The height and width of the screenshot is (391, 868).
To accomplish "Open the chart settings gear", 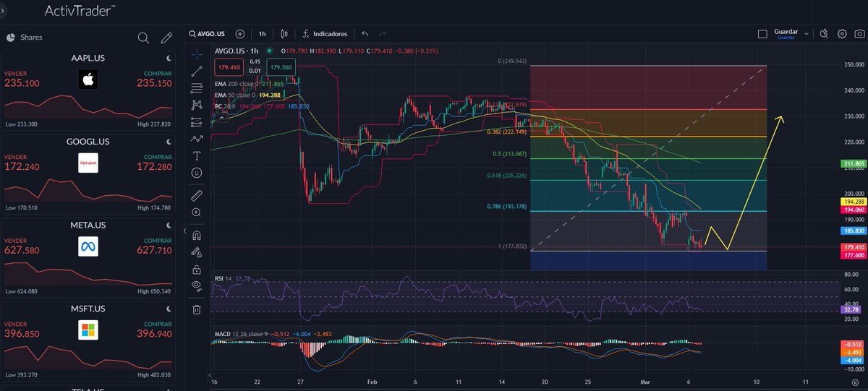I will [x=842, y=34].
